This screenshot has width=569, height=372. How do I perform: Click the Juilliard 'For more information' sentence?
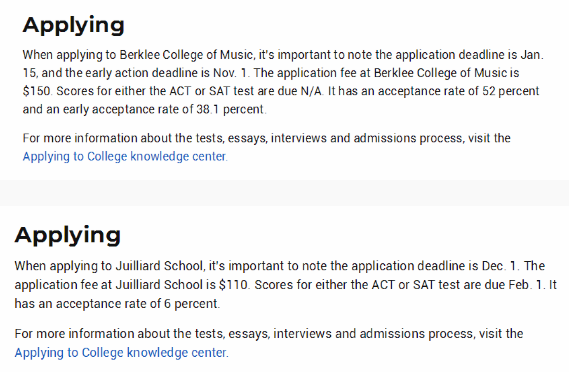coord(269,343)
